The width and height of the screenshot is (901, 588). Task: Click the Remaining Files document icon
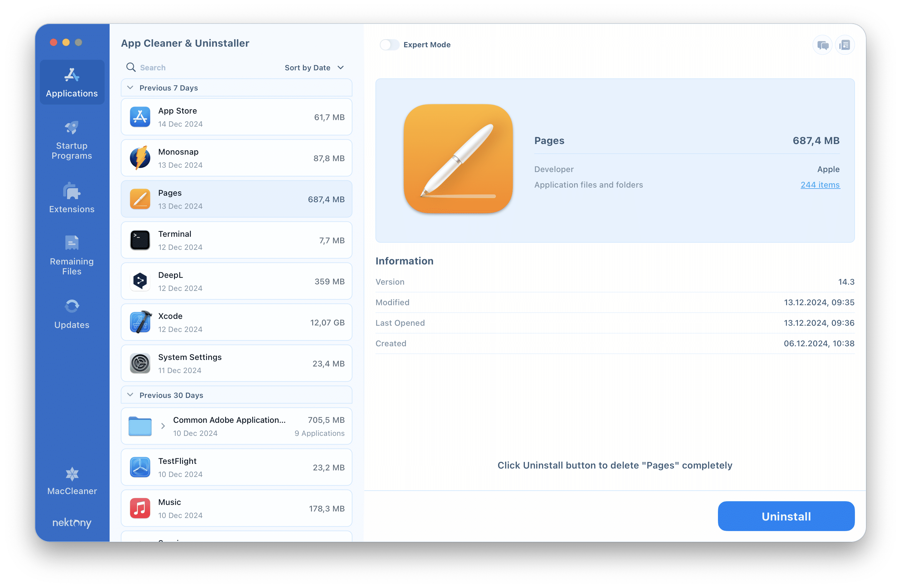click(x=72, y=243)
